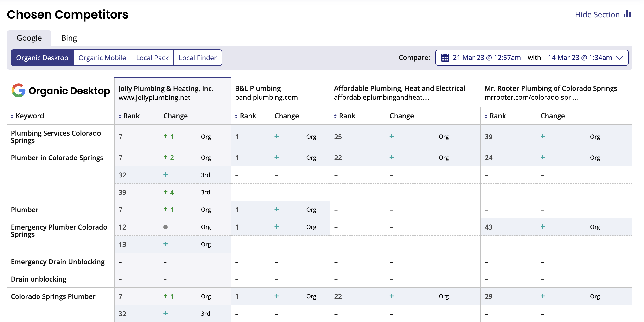Click the bar chart icon beside Hide Section
644x322 pixels.
627,14
